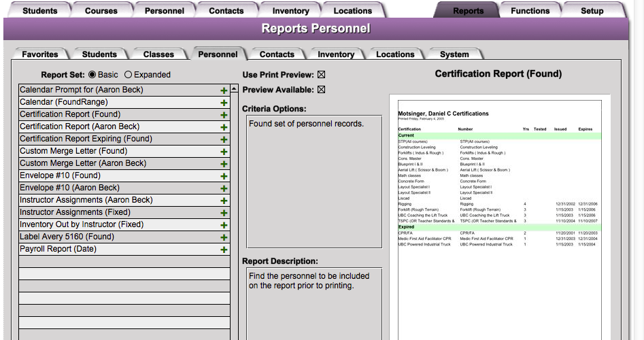This screenshot has height=340, width=644.
Task: Open the Personnel main tab
Action: click(x=165, y=10)
